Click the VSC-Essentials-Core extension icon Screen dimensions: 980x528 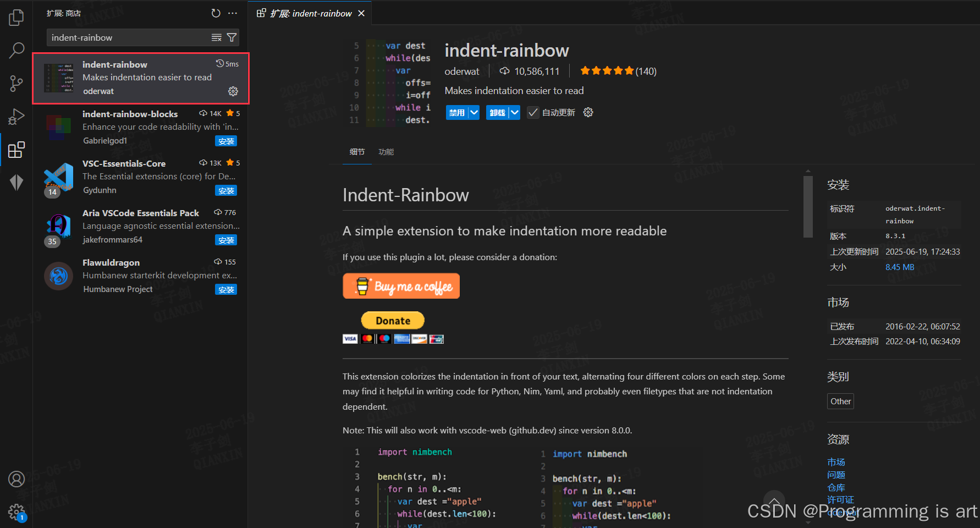(x=59, y=177)
